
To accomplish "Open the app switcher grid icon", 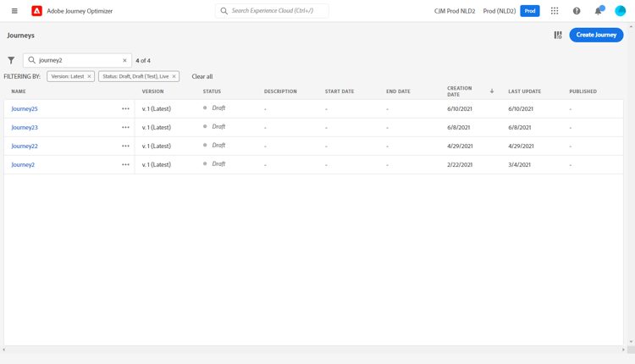I will click(x=555, y=11).
